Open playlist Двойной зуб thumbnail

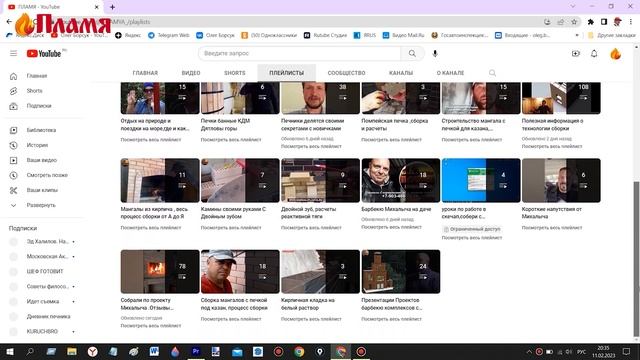click(320, 180)
